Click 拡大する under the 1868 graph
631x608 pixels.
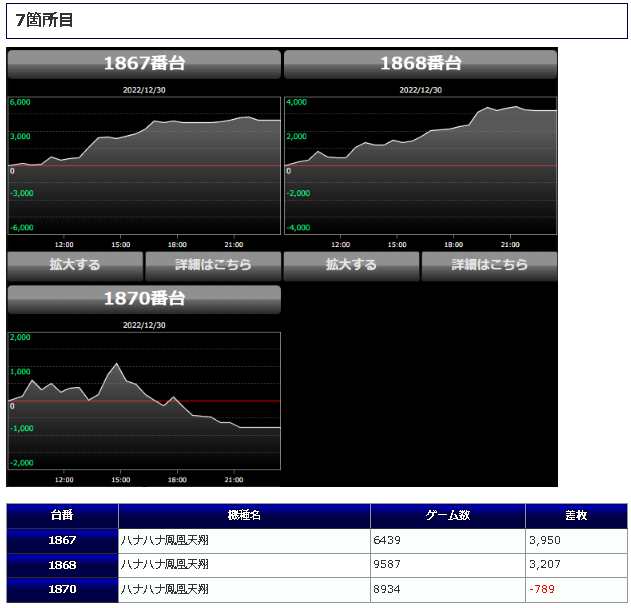pos(351,266)
